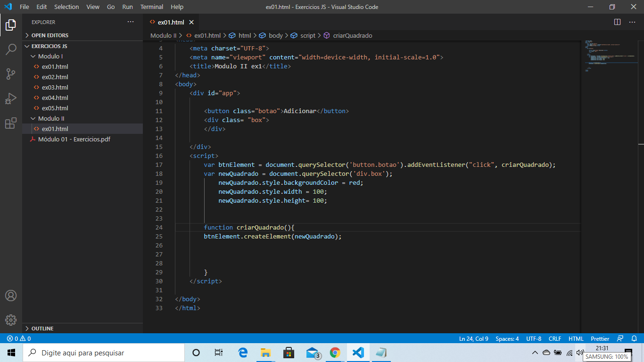
Task: Open the Explorer view in activity bar
Action: (x=11, y=25)
